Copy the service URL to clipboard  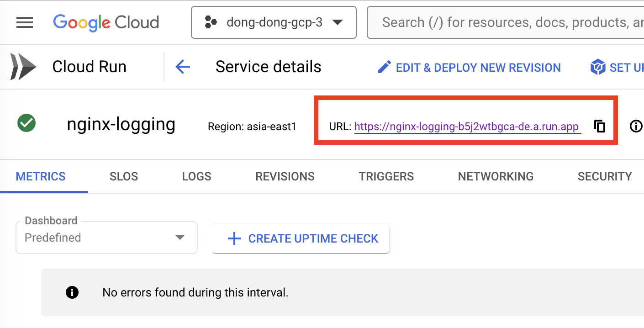pyautogui.click(x=599, y=126)
